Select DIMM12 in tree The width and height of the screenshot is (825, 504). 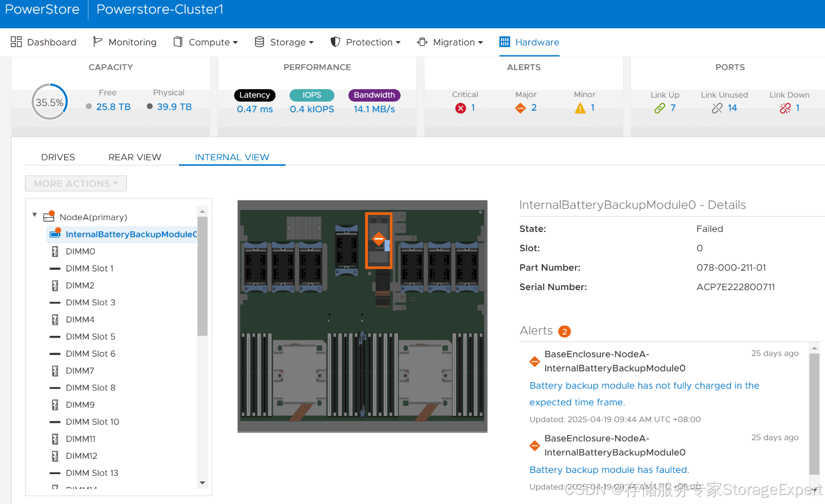pos(81,455)
